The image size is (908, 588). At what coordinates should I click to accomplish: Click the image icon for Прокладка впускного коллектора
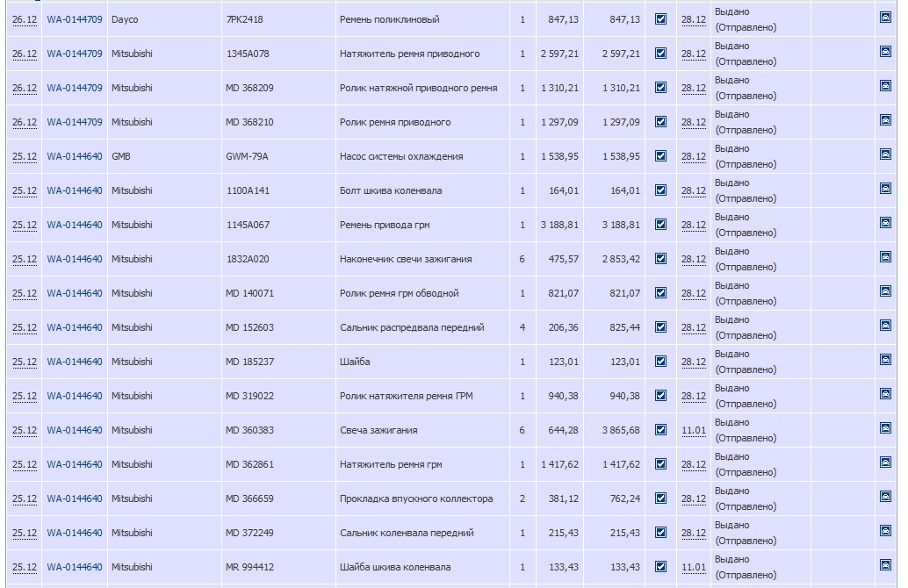tap(885, 496)
